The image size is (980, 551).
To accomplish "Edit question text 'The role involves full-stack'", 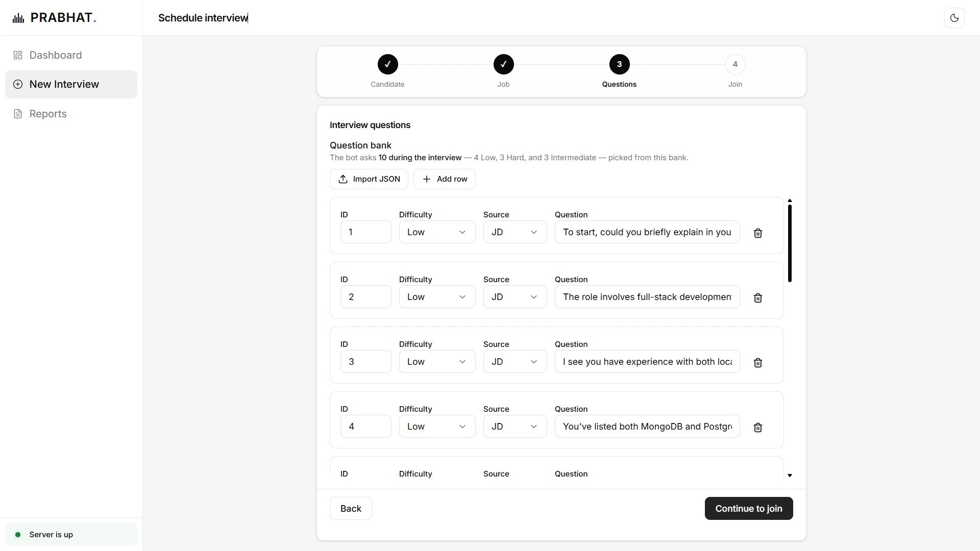I will coord(647,297).
